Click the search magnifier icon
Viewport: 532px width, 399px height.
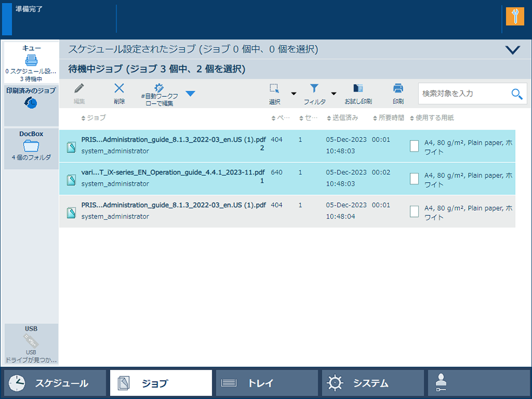pos(517,94)
